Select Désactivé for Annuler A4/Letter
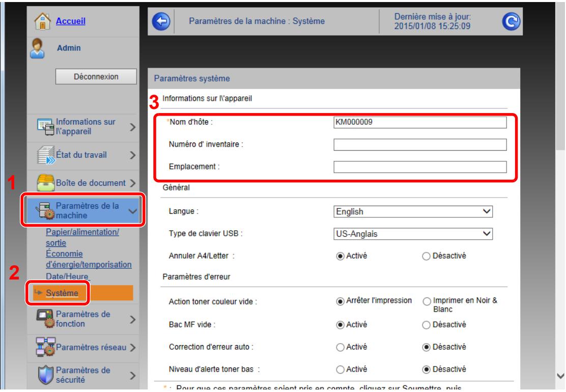The image size is (566, 392). 426,255
